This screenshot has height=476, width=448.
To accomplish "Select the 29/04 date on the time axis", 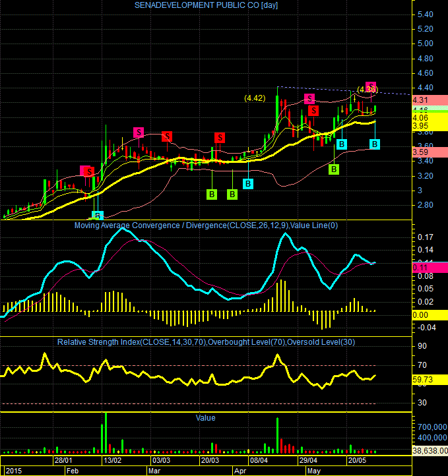I will pos(308,460).
